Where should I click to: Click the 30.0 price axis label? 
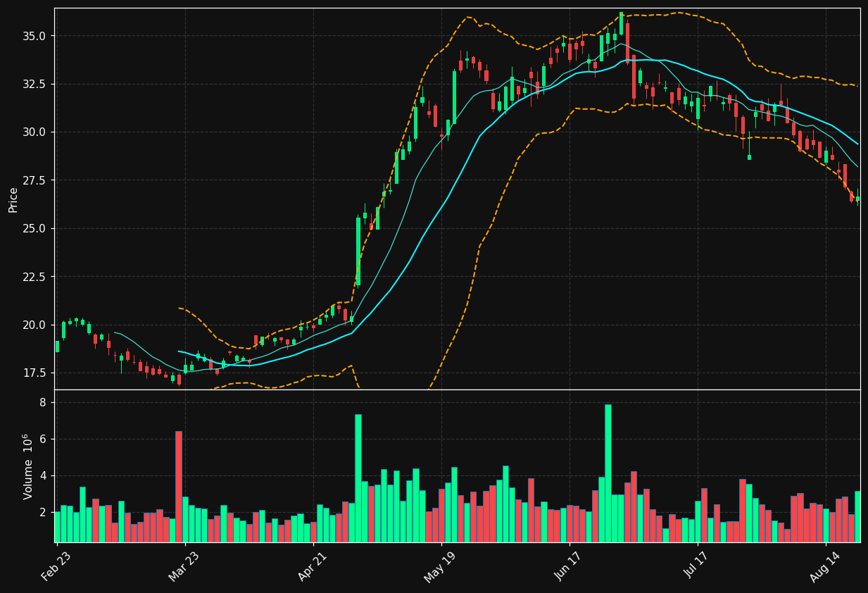35,132
